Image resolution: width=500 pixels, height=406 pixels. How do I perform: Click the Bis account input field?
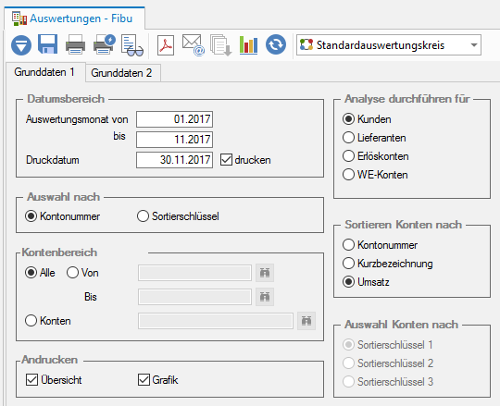(x=195, y=297)
